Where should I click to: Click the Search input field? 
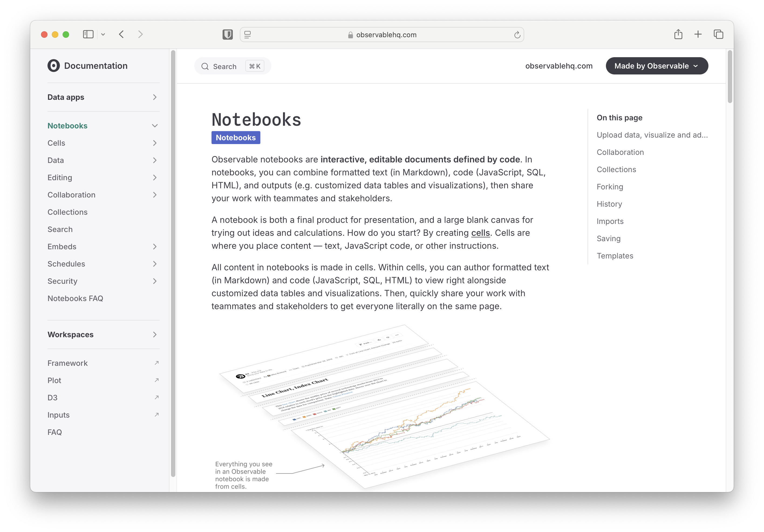233,66
